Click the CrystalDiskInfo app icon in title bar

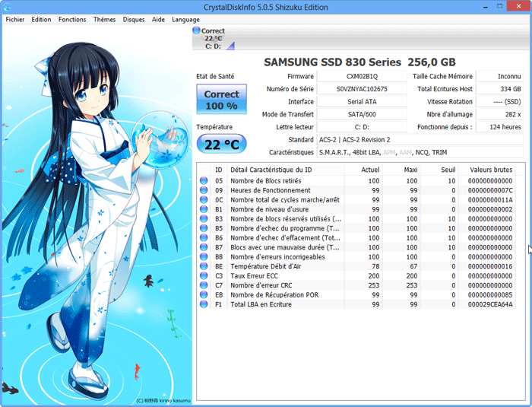(7, 7)
